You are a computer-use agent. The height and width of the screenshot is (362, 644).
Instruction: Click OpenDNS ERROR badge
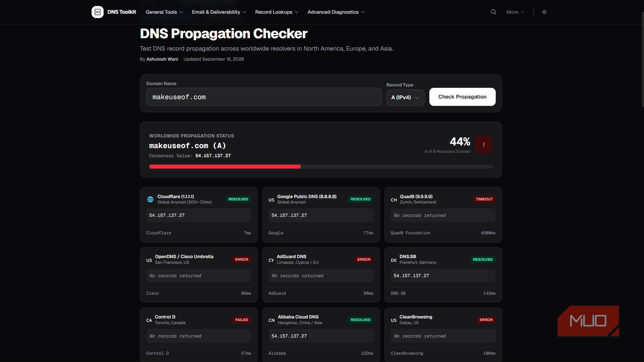242,259
